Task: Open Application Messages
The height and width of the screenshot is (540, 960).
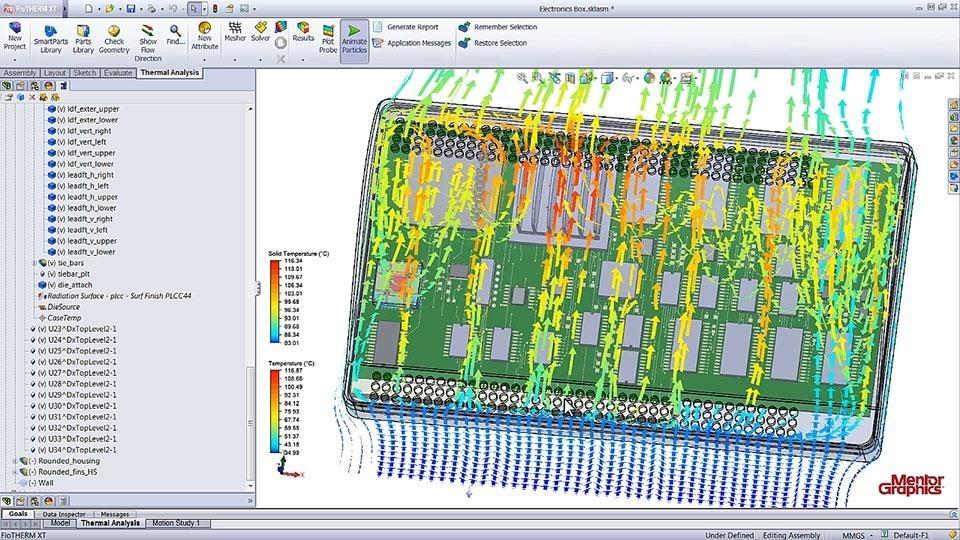Action: click(x=411, y=43)
